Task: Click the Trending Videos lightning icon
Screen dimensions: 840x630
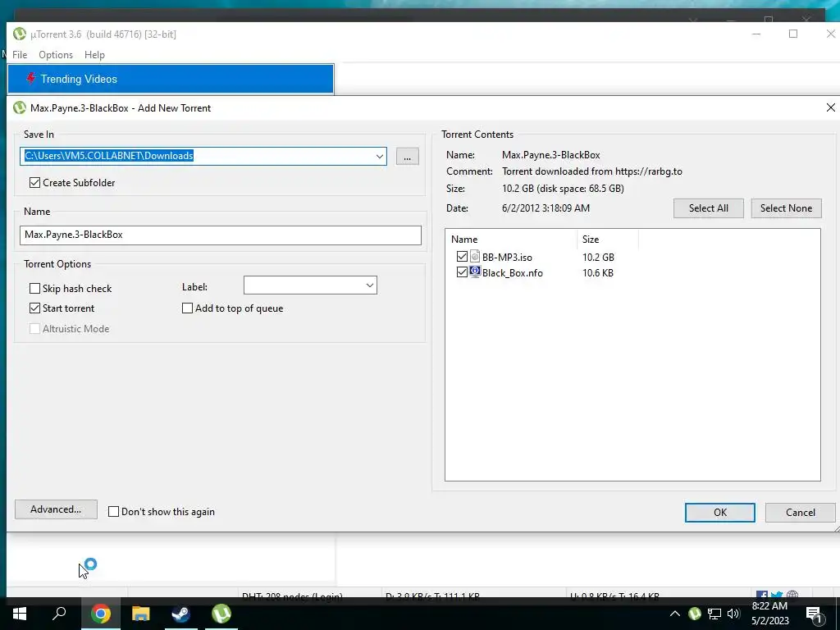Action: click(30, 79)
